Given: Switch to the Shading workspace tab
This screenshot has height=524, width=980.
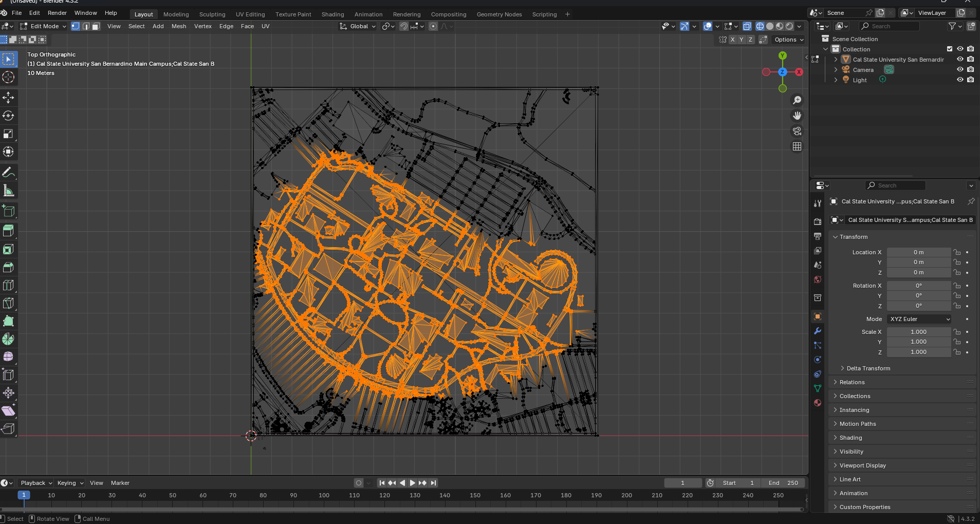Looking at the screenshot, I should [x=332, y=14].
